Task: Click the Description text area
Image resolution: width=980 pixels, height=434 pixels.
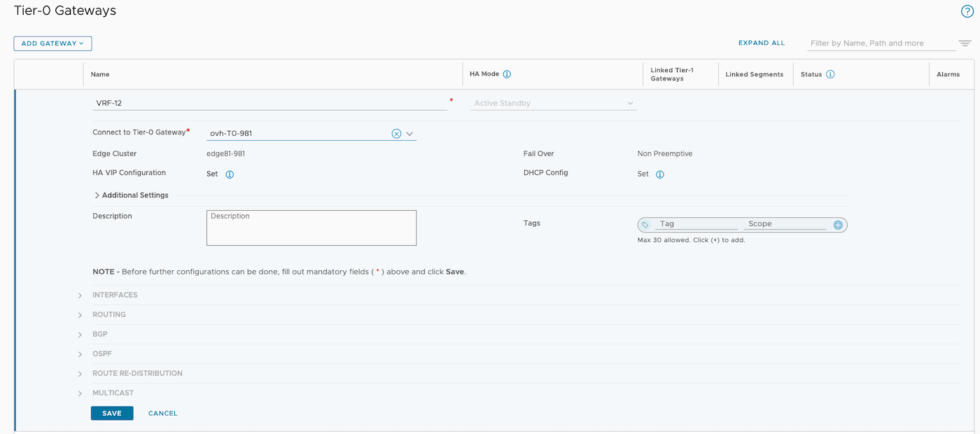Action: click(x=311, y=228)
